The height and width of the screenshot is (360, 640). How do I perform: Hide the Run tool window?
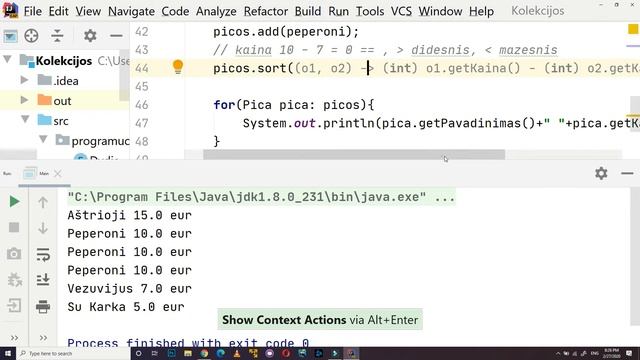627,173
